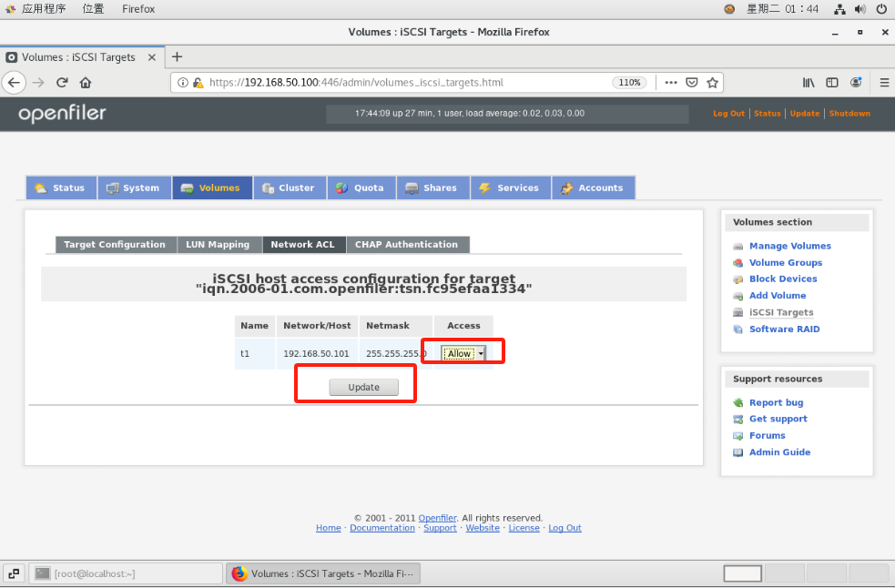
Task: Click the window switcher icon in bottom panel
Action: coord(14,573)
